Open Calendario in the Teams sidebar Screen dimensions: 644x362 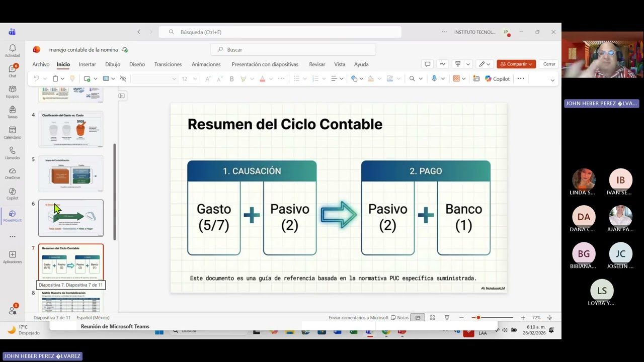coord(12,133)
